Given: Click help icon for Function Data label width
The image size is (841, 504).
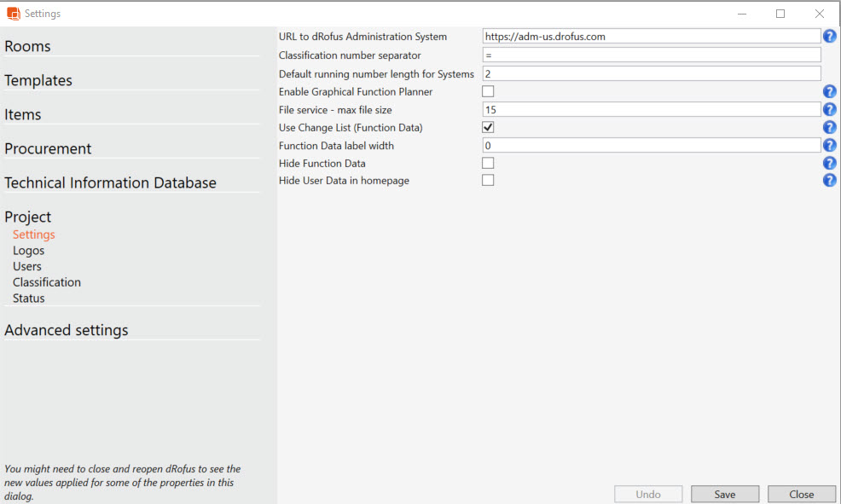Looking at the screenshot, I should (x=829, y=146).
